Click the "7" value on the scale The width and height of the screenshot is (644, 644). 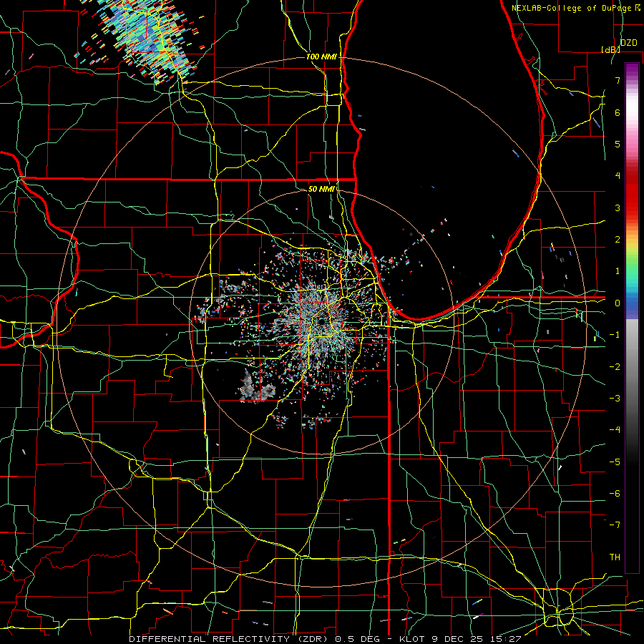pos(618,80)
